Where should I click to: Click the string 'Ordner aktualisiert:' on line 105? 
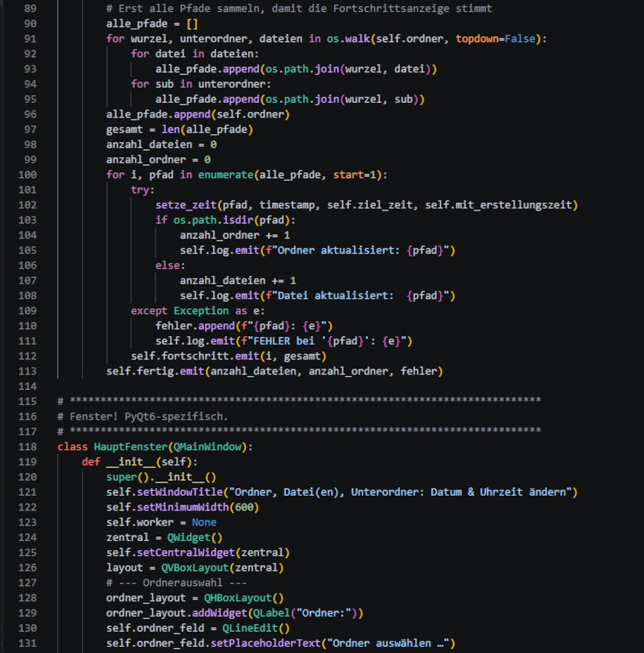coord(339,250)
